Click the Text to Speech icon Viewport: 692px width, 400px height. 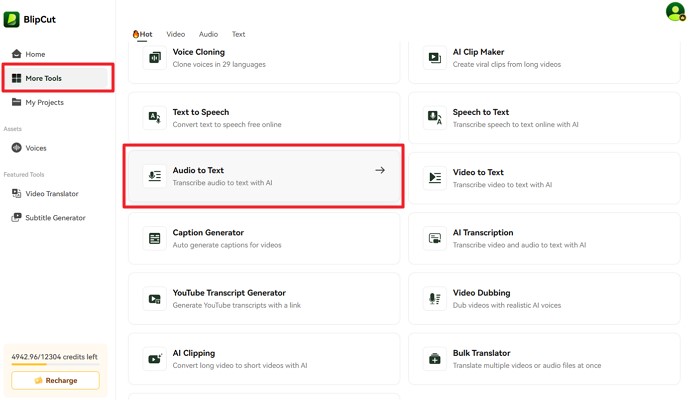[154, 118]
